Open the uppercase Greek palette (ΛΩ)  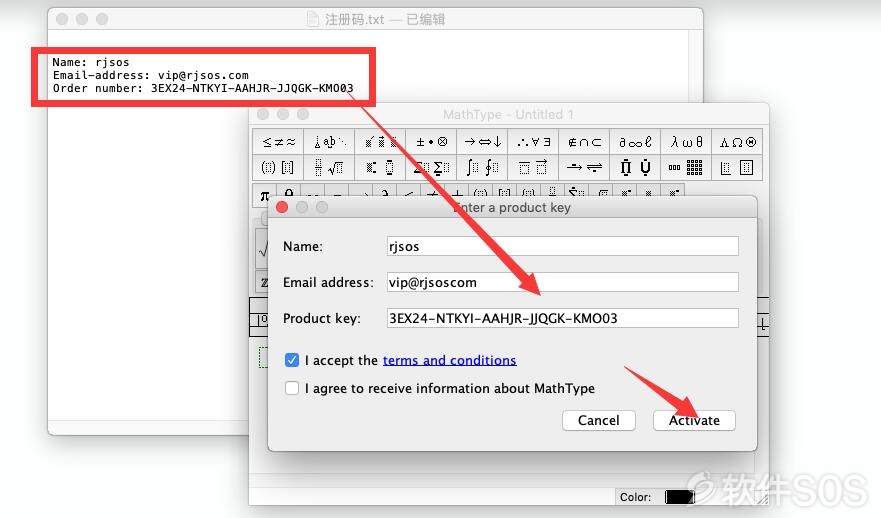pos(737,142)
